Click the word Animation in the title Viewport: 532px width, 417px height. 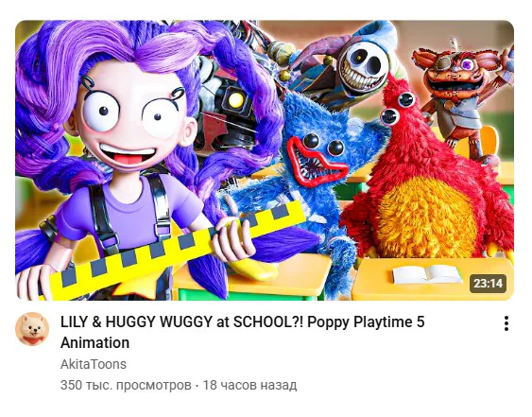click(95, 343)
